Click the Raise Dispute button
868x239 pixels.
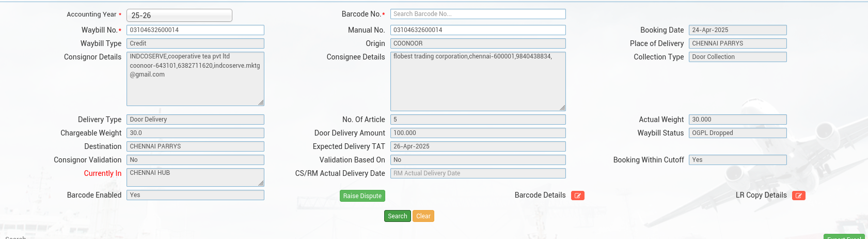(x=362, y=196)
